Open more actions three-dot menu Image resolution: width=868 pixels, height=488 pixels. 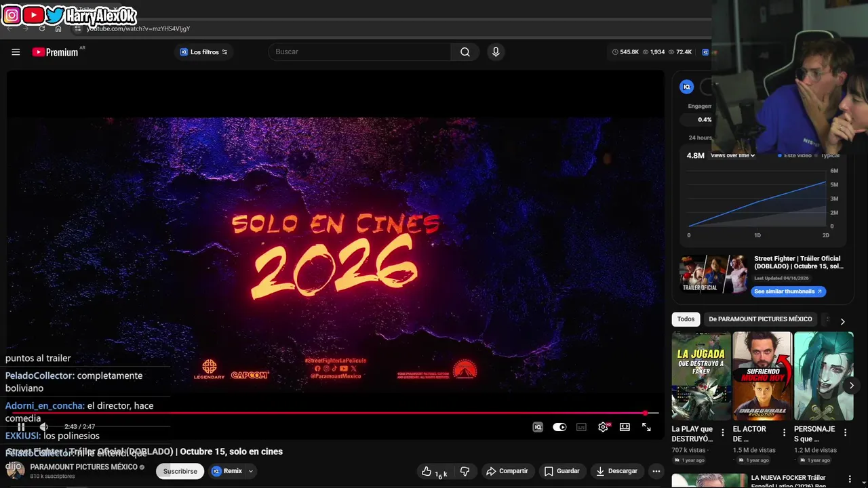tap(656, 471)
